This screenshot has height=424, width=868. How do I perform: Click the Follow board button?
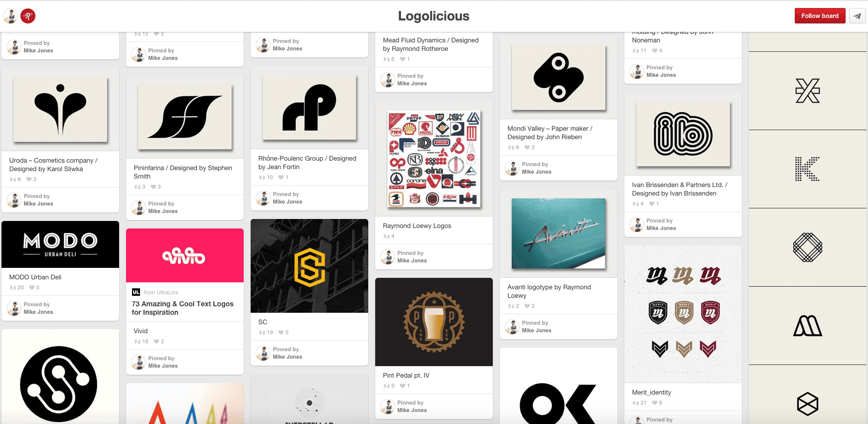point(820,15)
